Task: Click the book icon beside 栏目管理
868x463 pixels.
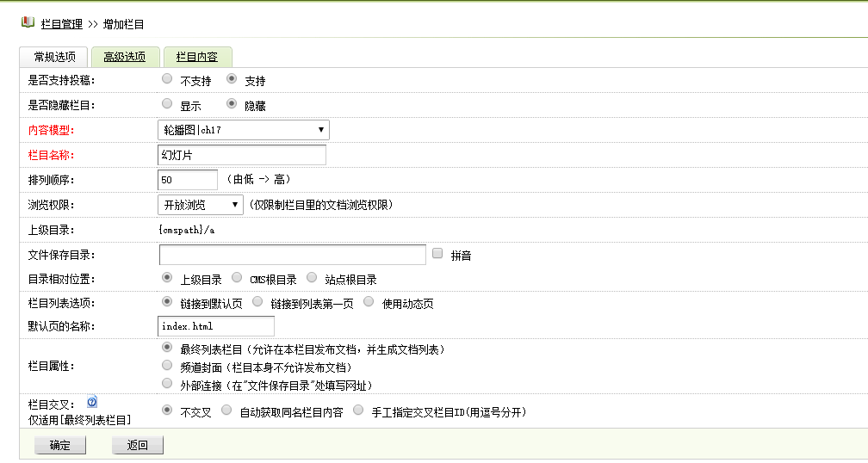Action: [28, 22]
